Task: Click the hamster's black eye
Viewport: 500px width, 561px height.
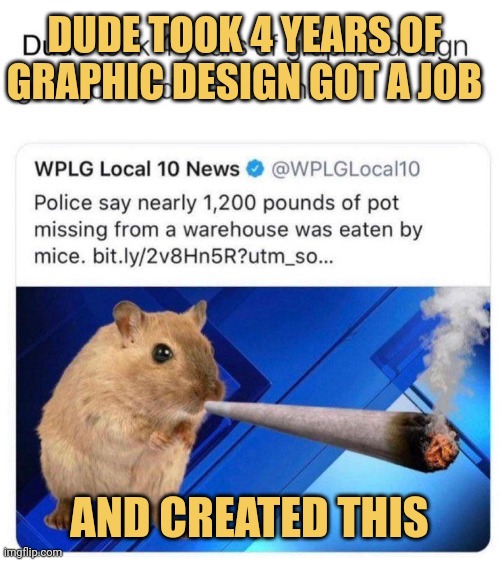Action: [162, 353]
